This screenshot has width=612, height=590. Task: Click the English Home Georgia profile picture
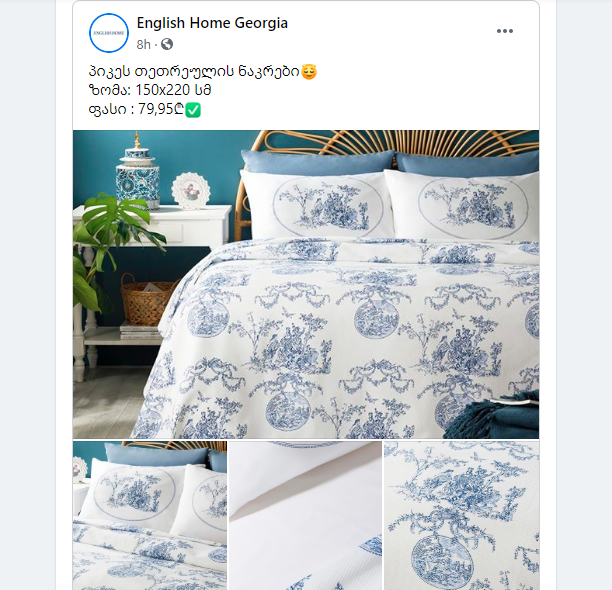pyautogui.click(x=109, y=33)
